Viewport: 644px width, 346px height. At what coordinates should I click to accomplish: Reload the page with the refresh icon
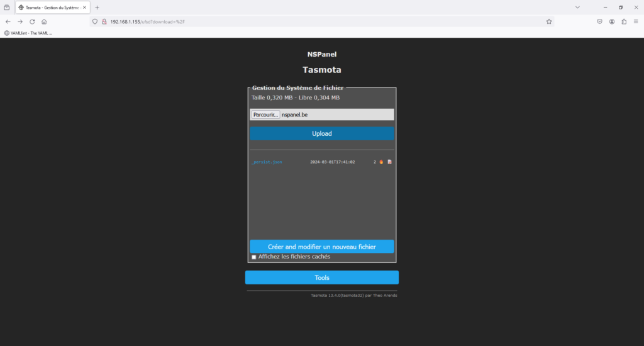coord(32,21)
